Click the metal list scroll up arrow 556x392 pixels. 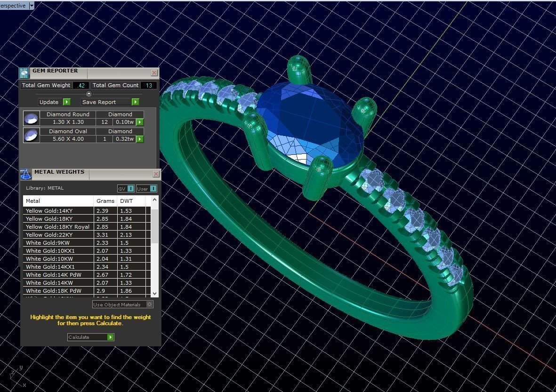click(x=154, y=200)
